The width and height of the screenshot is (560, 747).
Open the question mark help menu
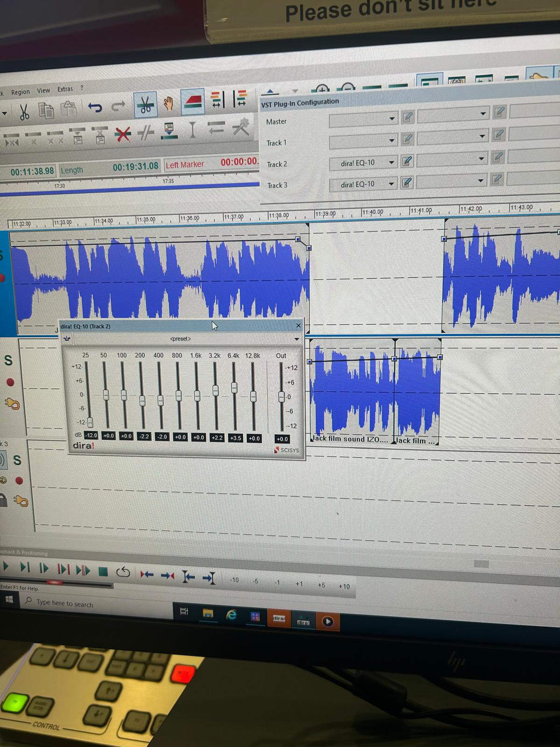point(82,88)
